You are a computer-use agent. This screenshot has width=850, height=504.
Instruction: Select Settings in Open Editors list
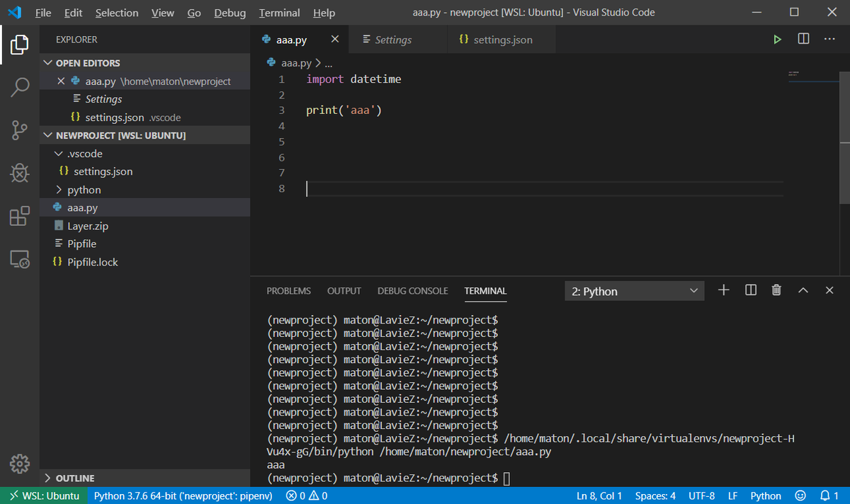[144, 99]
